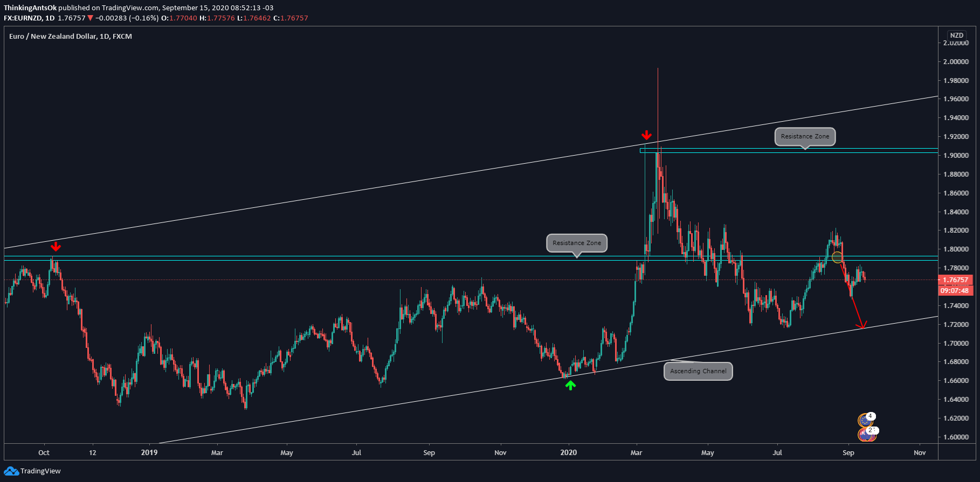The width and height of the screenshot is (980, 482).
Task: Select the yellow circle marker on the resistance line
Action: (837, 257)
